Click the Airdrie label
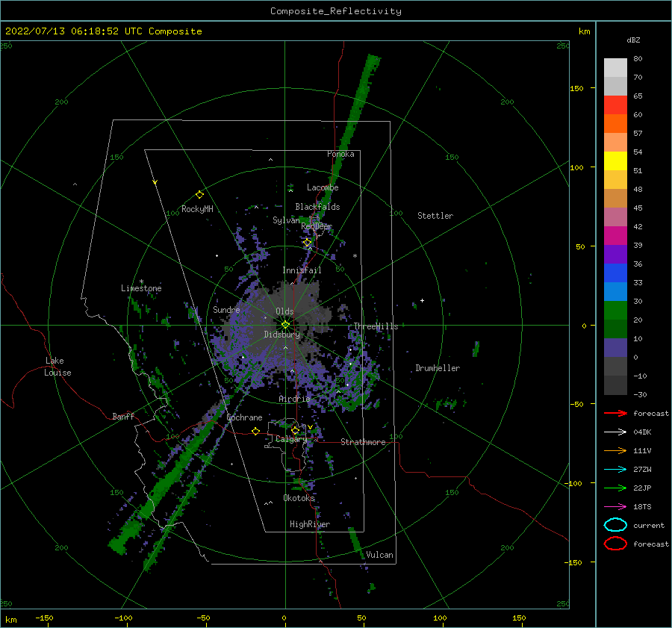Screen dimensions: 672x628 [294, 399]
